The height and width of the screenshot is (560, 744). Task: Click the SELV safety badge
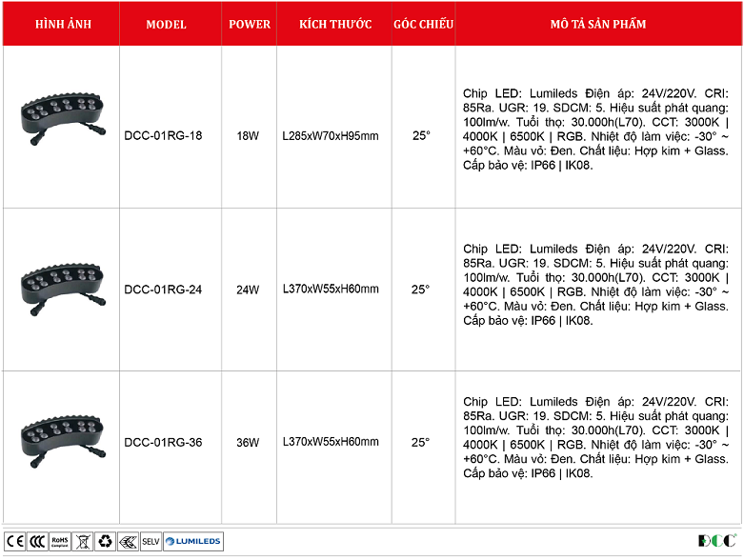(151, 541)
